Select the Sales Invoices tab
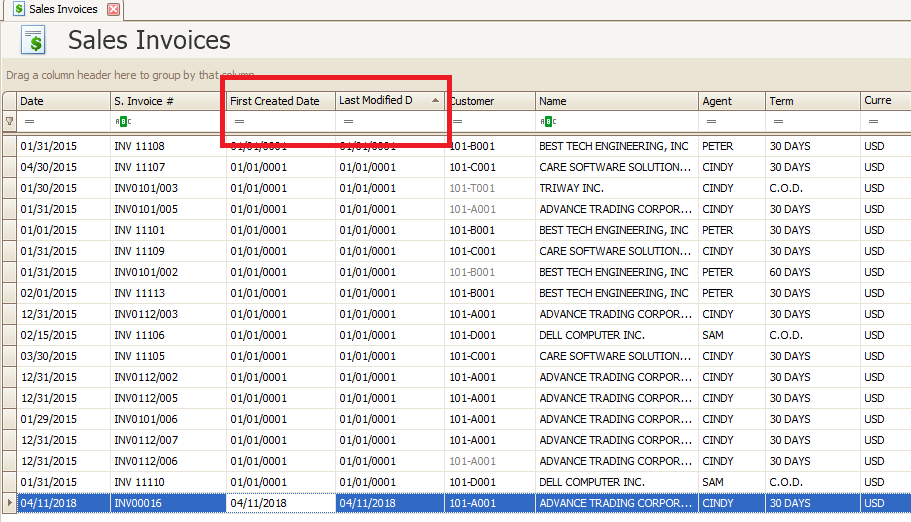This screenshot has height=522, width=911. (63, 9)
